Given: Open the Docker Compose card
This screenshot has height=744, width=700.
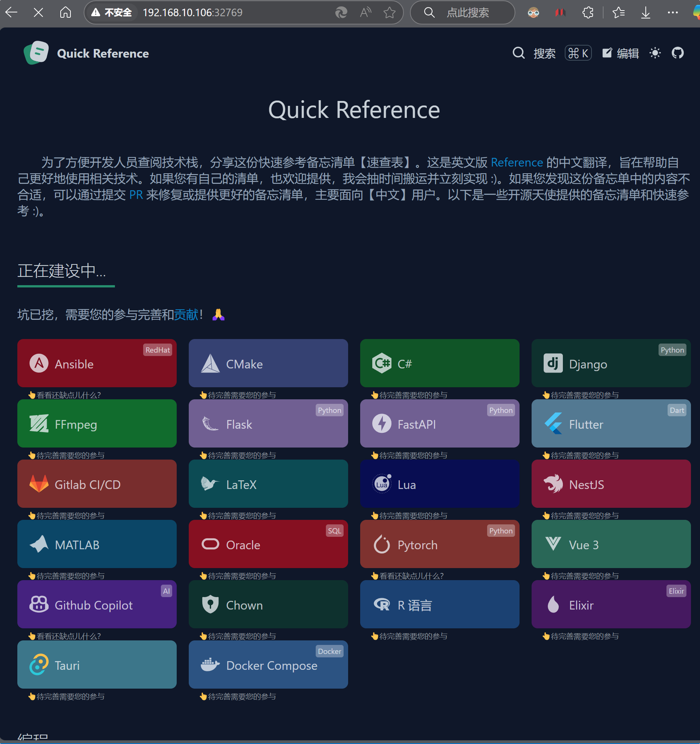Looking at the screenshot, I should click(x=268, y=665).
